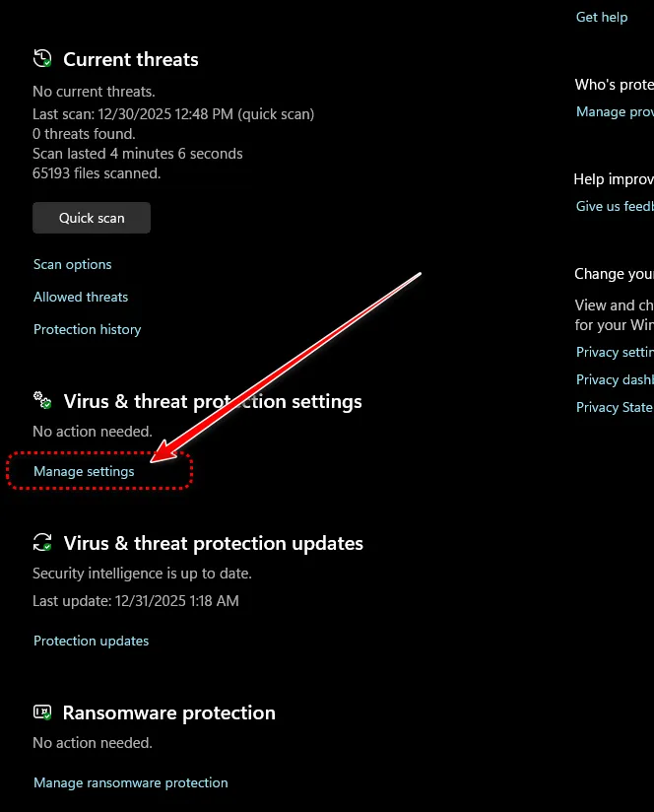Click the Virus & threat protection updates heading
This screenshot has width=654, height=812.
(213, 543)
